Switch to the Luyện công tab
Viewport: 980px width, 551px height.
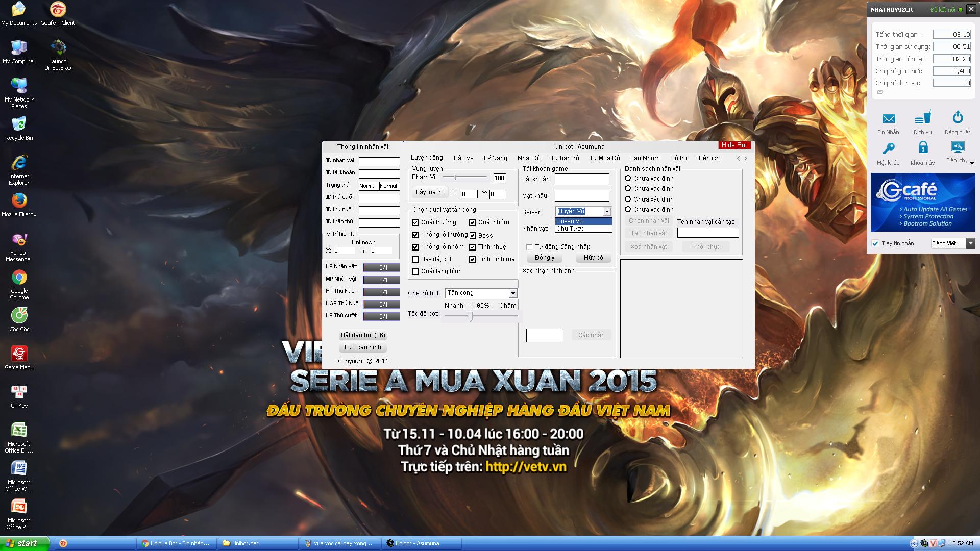click(427, 158)
